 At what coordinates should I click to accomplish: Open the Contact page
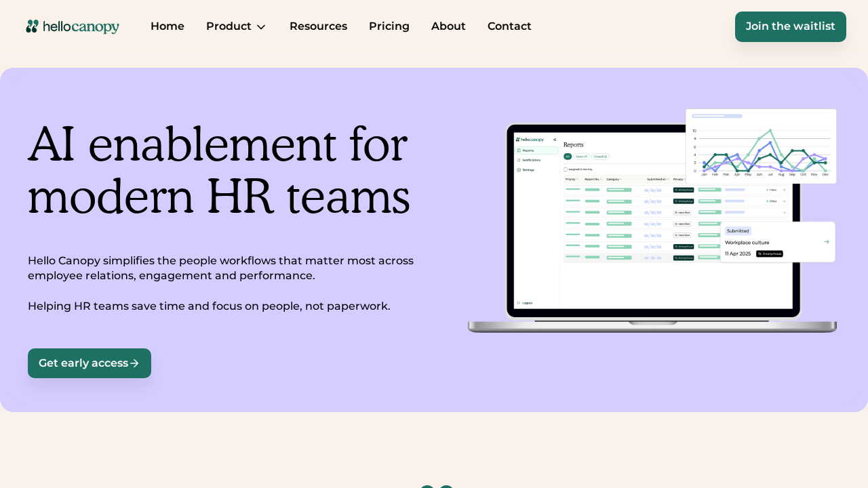coord(509,26)
